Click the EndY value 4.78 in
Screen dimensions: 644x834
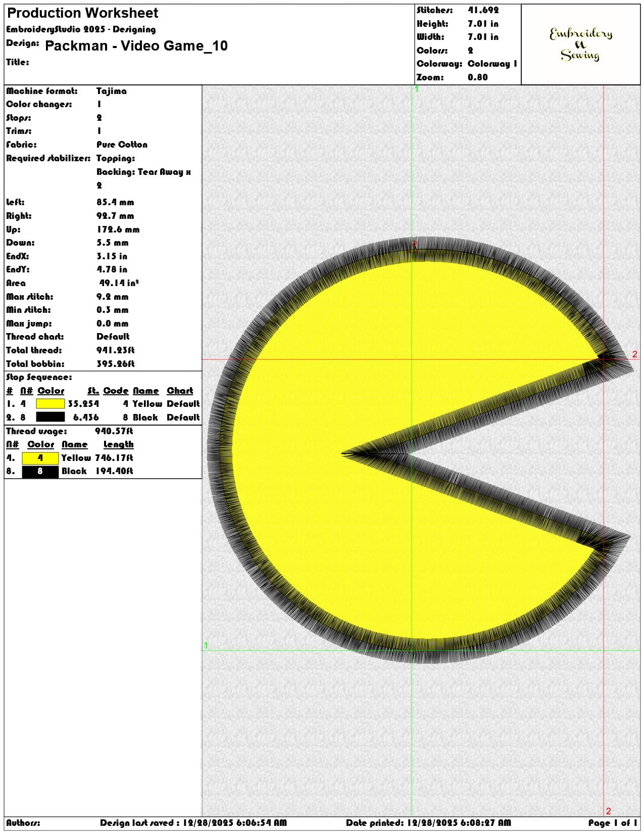[x=112, y=269]
